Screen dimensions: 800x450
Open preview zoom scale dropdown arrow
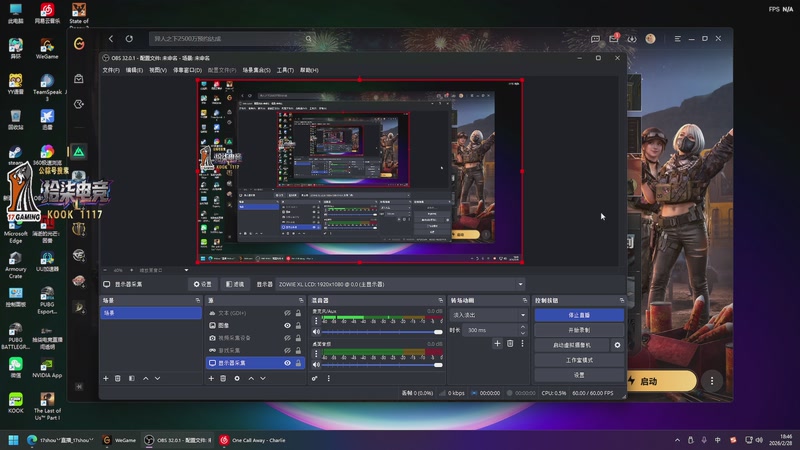tap(186, 270)
